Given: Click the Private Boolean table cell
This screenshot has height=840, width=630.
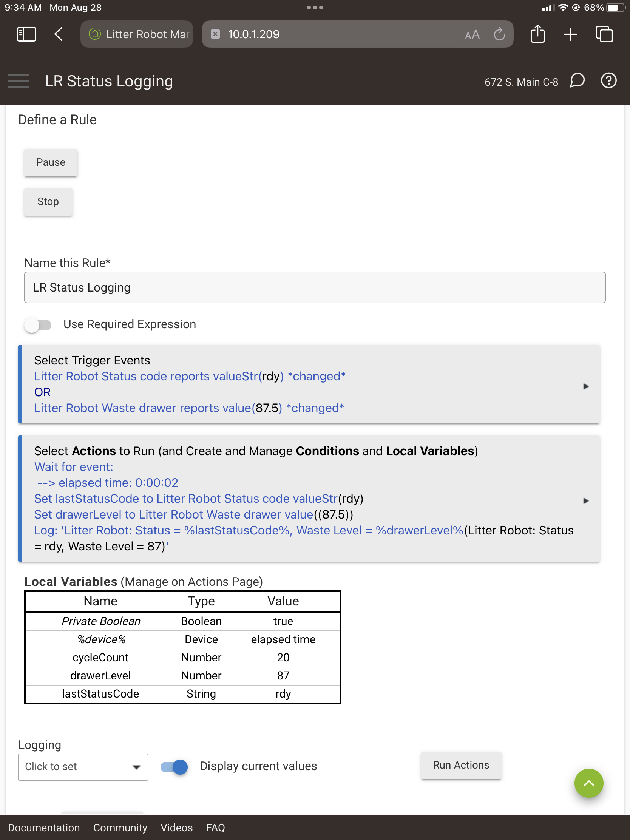Looking at the screenshot, I should (100, 621).
